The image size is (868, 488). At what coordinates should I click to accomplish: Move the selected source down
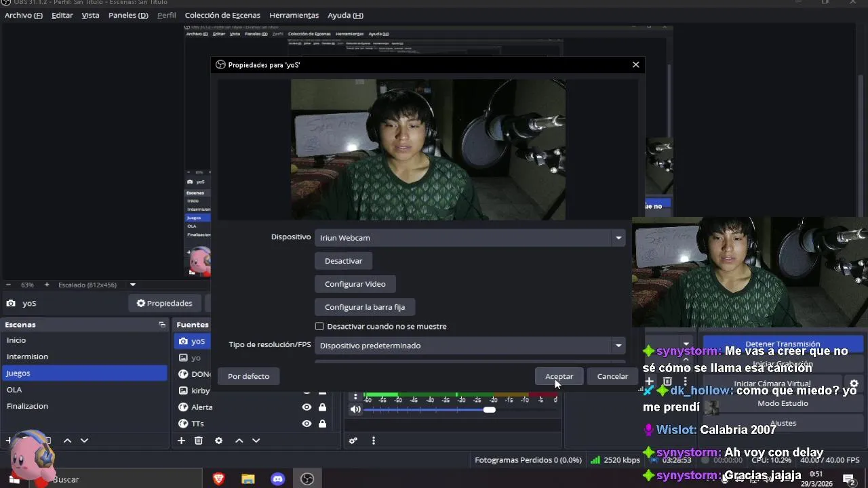(x=256, y=441)
